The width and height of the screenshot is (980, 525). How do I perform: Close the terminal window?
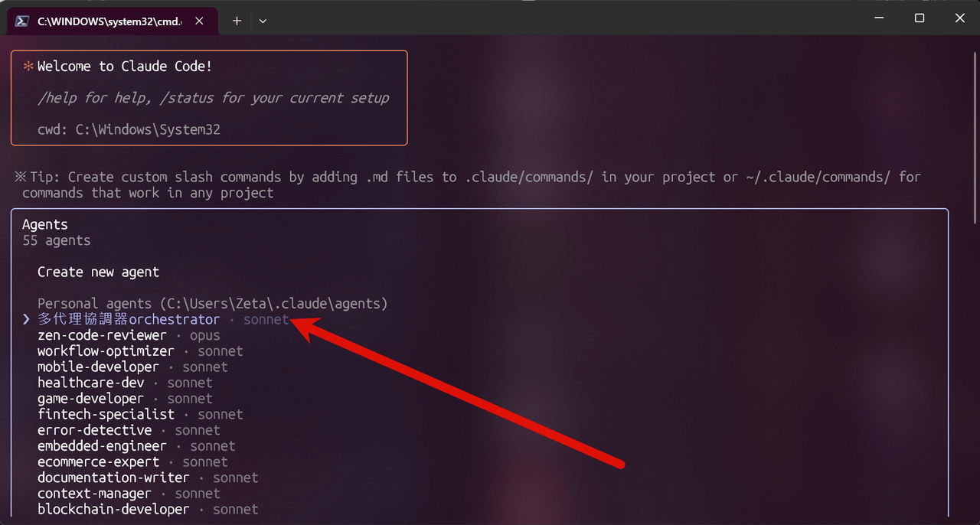point(959,18)
